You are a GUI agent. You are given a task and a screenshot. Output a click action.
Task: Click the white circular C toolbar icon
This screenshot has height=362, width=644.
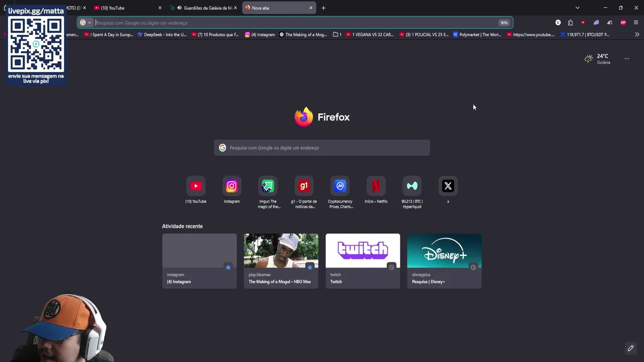558,23
